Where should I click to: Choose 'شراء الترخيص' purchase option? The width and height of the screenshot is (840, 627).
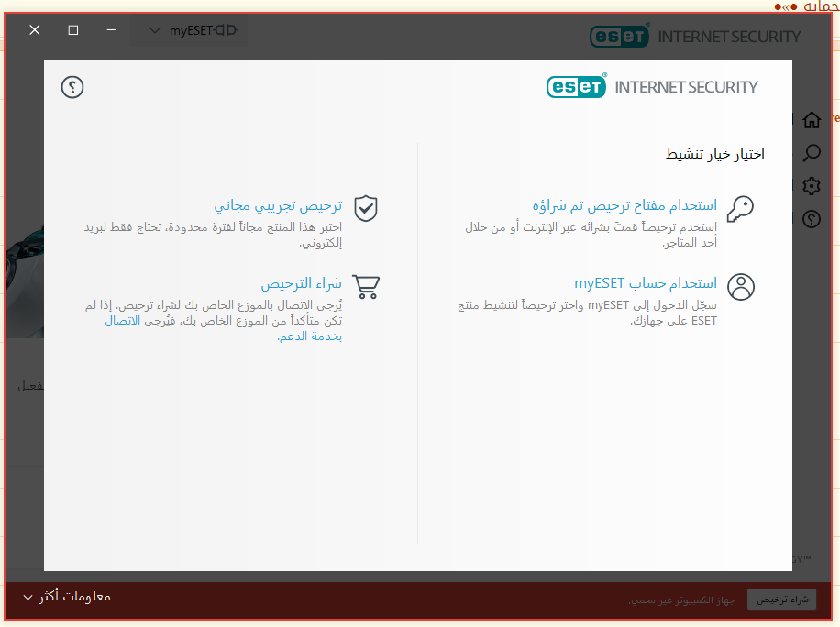tap(301, 283)
